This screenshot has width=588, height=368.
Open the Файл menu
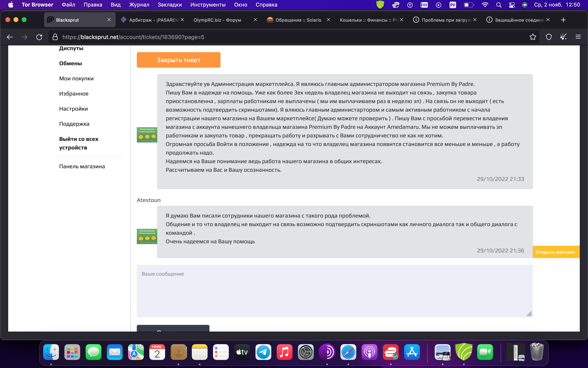(68, 5)
